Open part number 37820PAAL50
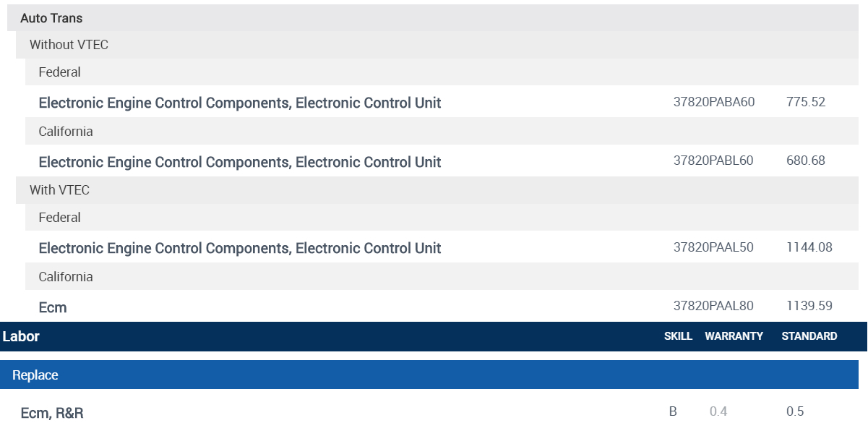868x423 pixels. coord(713,247)
